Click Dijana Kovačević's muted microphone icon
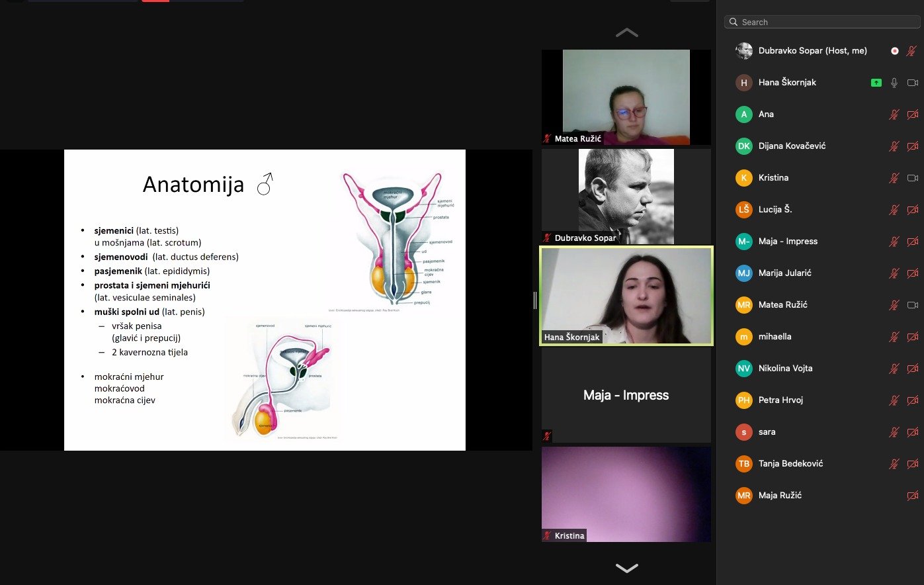 894,146
